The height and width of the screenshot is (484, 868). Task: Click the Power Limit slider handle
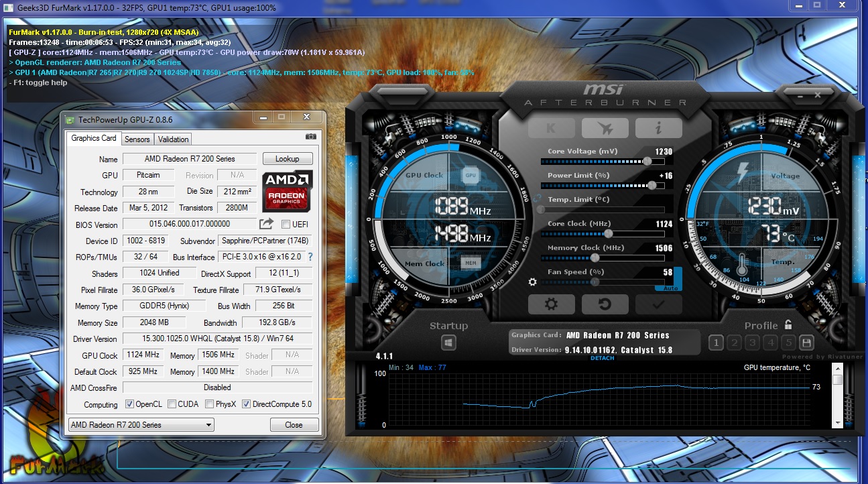(652, 185)
